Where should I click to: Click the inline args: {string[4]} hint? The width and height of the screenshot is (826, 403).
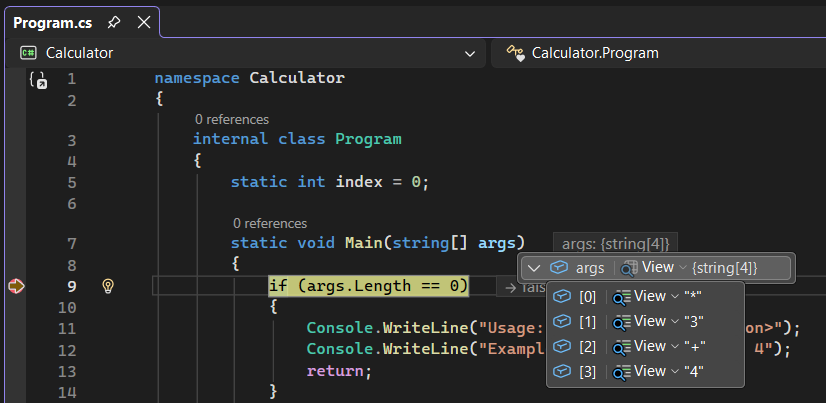(615, 243)
